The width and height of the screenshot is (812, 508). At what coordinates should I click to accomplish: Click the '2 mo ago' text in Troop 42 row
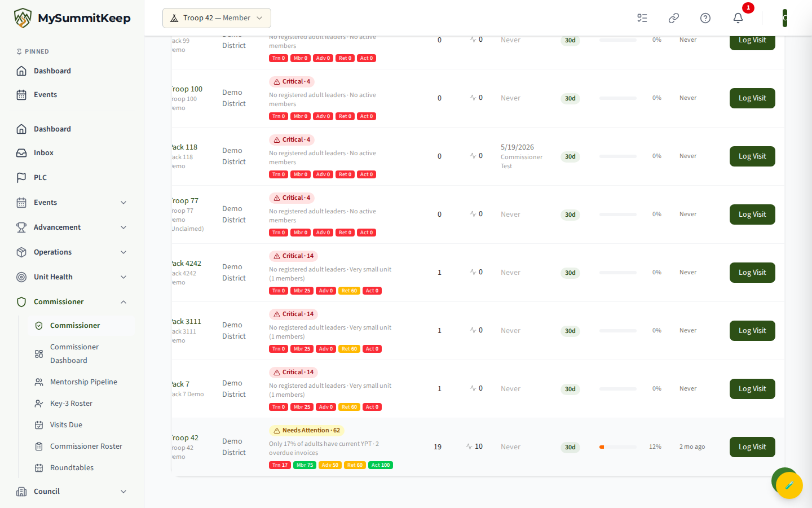[692, 446]
